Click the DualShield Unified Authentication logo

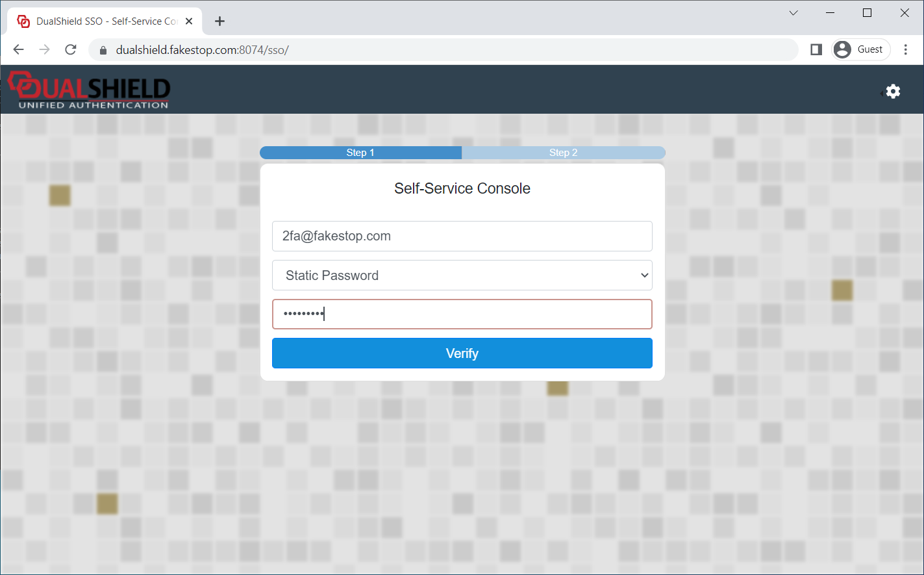(x=89, y=90)
